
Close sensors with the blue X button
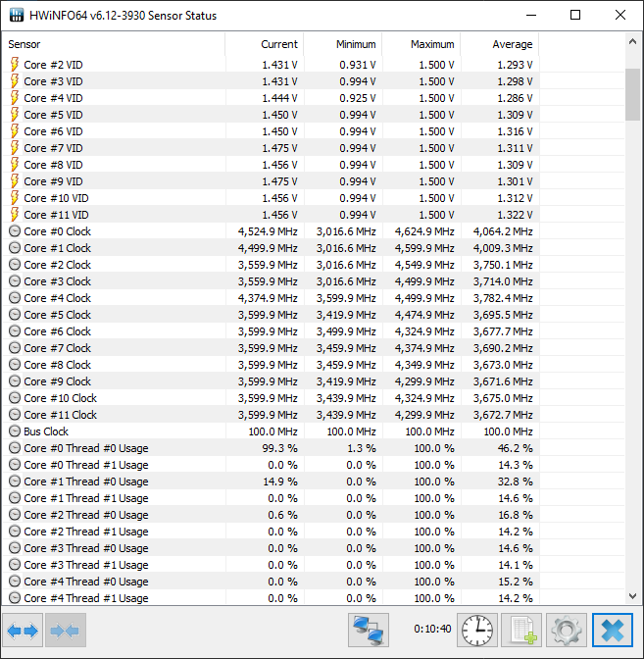[612, 630]
